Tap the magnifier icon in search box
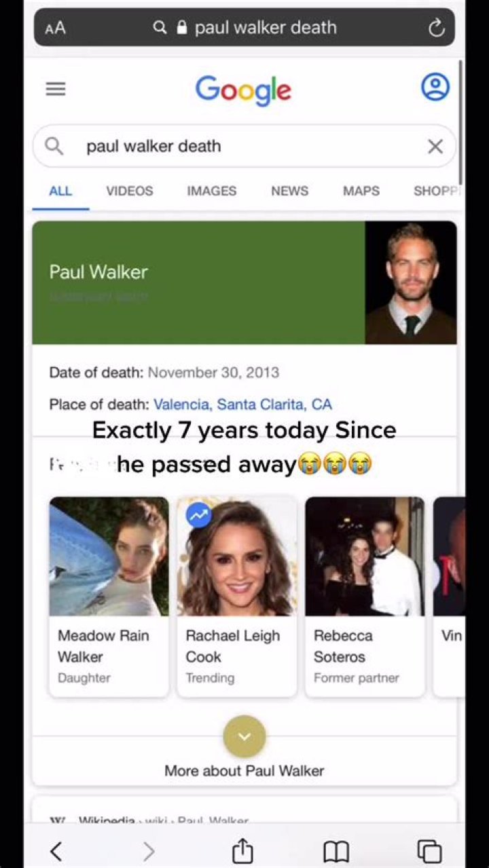489x868 pixels. pos(54,146)
